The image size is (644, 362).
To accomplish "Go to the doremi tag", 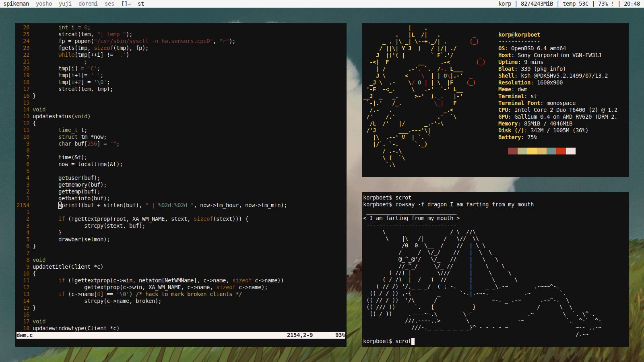I will [88, 4].
